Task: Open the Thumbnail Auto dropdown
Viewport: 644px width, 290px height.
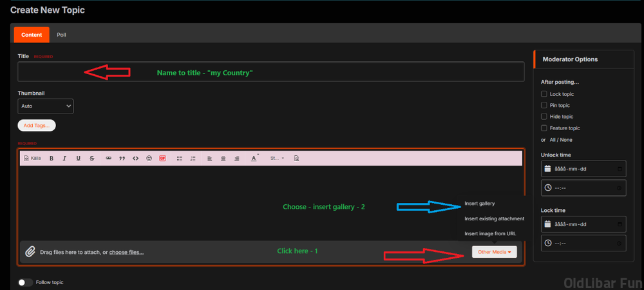Action: (x=46, y=106)
